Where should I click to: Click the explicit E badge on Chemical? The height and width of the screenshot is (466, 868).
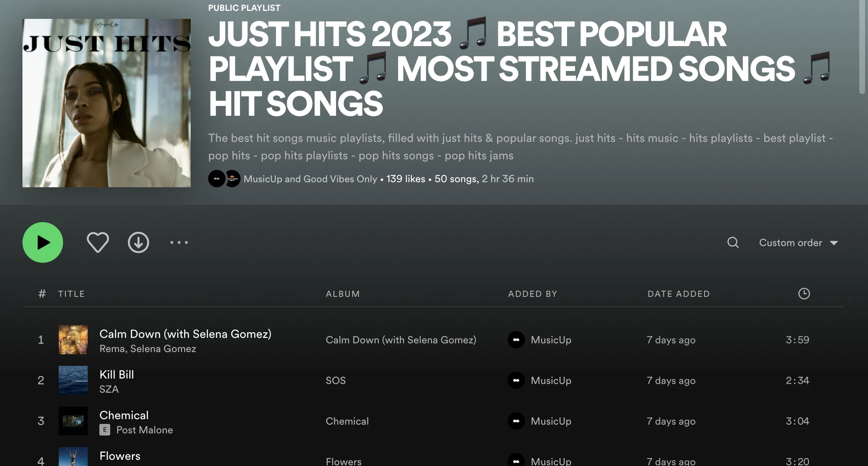click(x=105, y=430)
